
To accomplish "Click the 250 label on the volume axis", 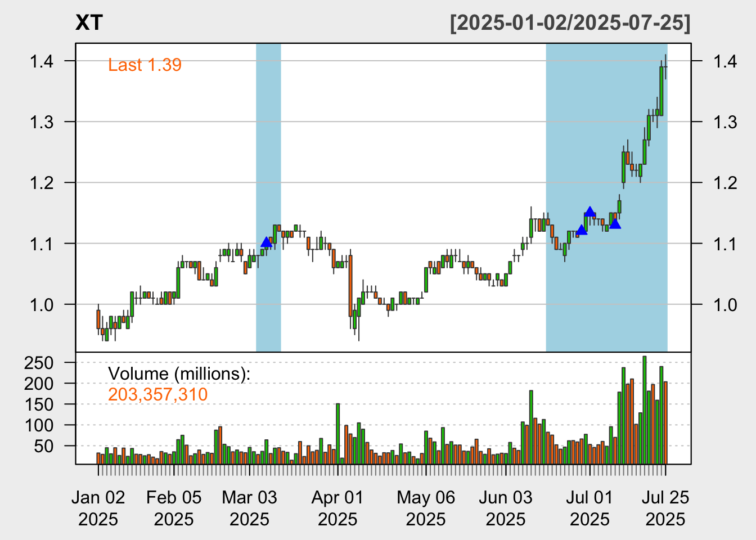I will click(39, 363).
